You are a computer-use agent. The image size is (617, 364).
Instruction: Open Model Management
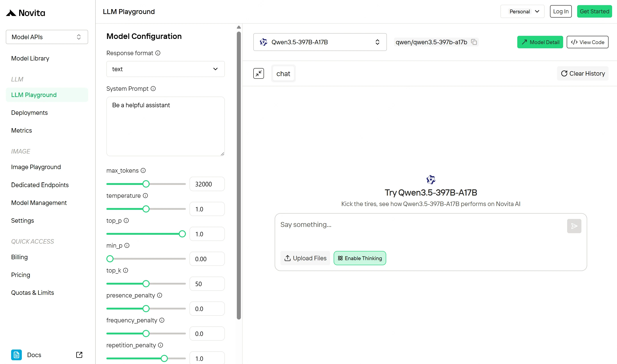pyautogui.click(x=39, y=203)
